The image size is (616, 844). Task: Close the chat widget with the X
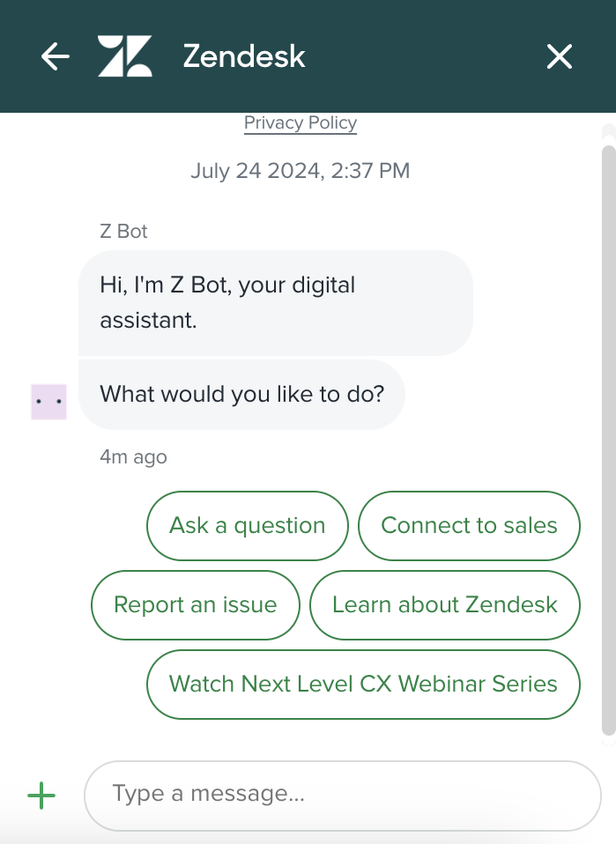tap(560, 56)
